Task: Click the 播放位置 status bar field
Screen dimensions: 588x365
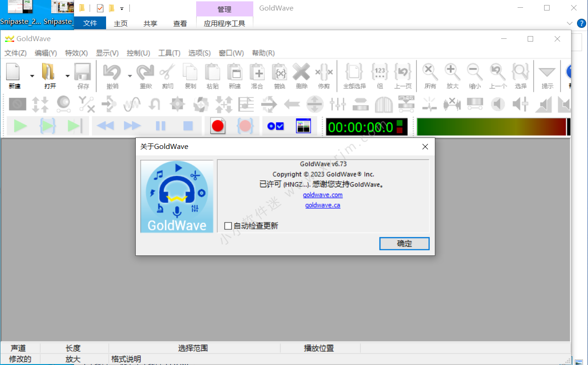Action: tap(319, 348)
